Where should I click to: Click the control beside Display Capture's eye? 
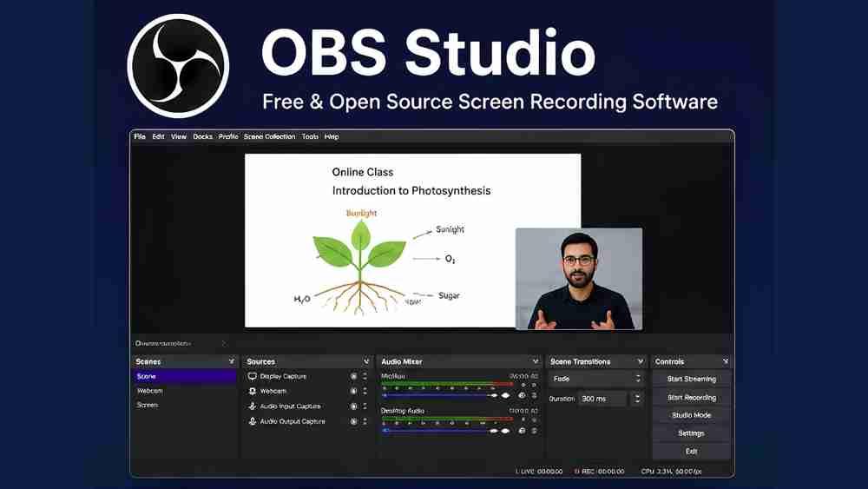pos(365,376)
